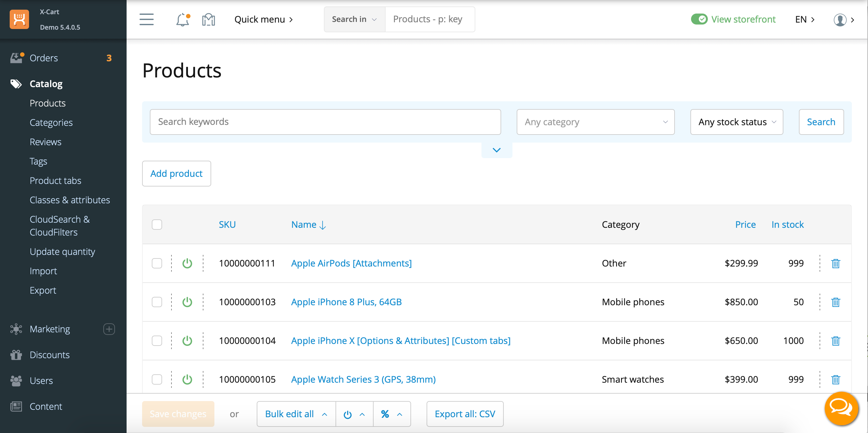Open Categories in the sidebar
868x433 pixels.
[x=51, y=123]
